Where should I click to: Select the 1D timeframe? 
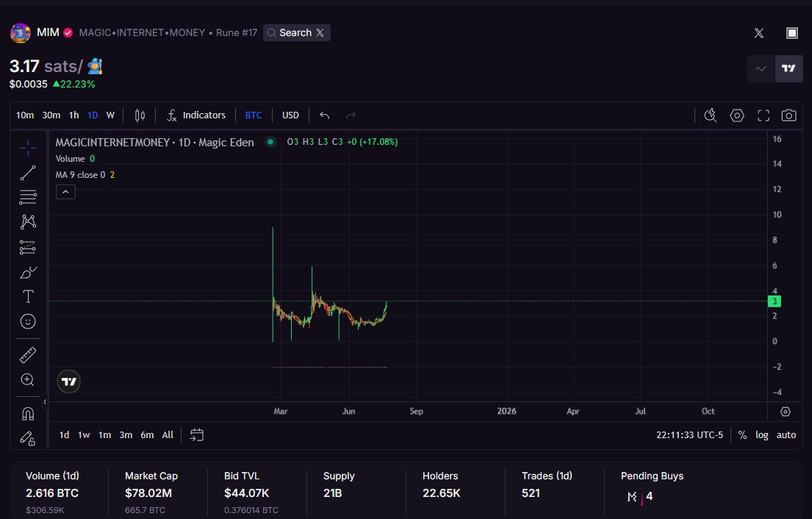pos(93,115)
